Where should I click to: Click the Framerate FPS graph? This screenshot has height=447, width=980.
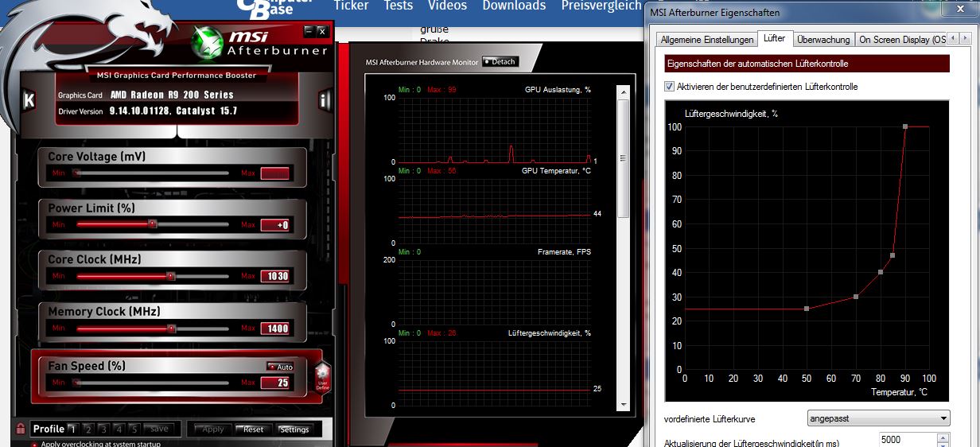pyautogui.click(x=493, y=292)
